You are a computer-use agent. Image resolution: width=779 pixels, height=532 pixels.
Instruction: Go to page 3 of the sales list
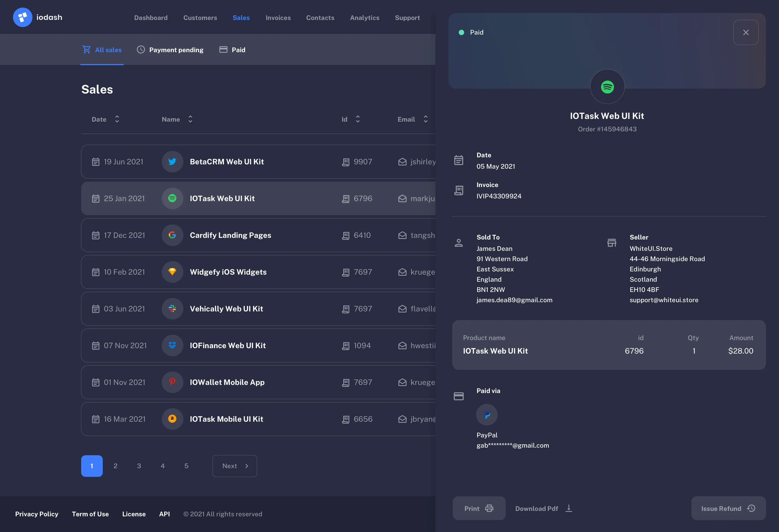139,466
